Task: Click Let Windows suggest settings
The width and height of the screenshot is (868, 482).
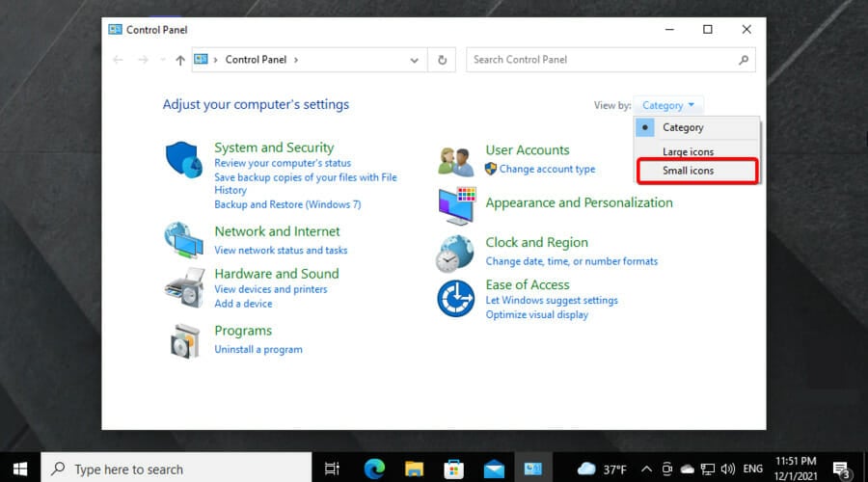Action: pyautogui.click(x=552, y=301)
